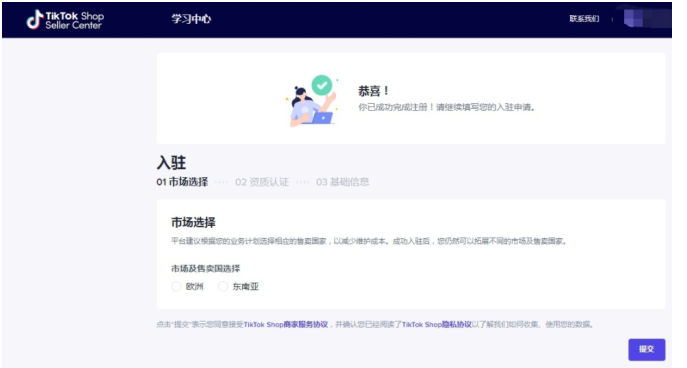Open the blurred user avatar in header
The height and width of the screenshot is (368, 687).
click(x=646, y=18)
